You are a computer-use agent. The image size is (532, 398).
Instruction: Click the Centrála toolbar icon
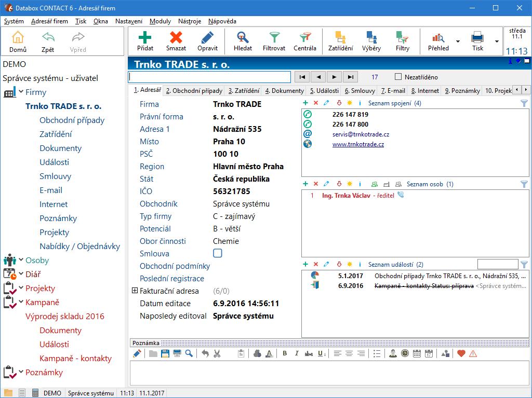(304, 41)
